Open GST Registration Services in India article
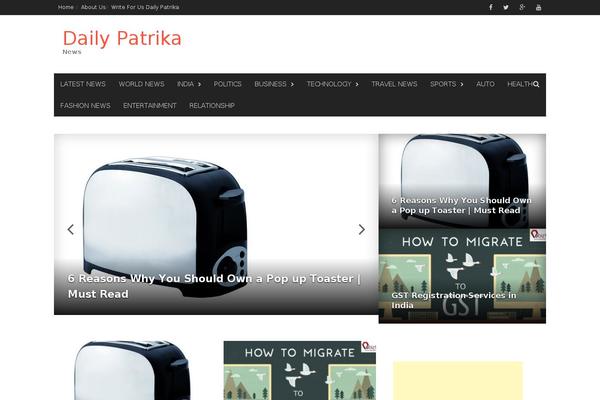 tap(454, 300)
